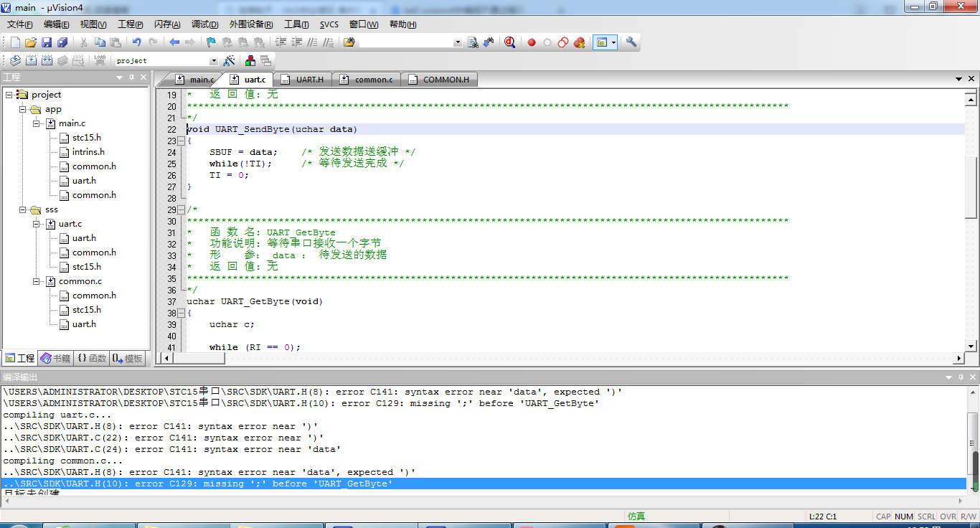
Task: Translate the current file icon
Action: click(15, 61)
